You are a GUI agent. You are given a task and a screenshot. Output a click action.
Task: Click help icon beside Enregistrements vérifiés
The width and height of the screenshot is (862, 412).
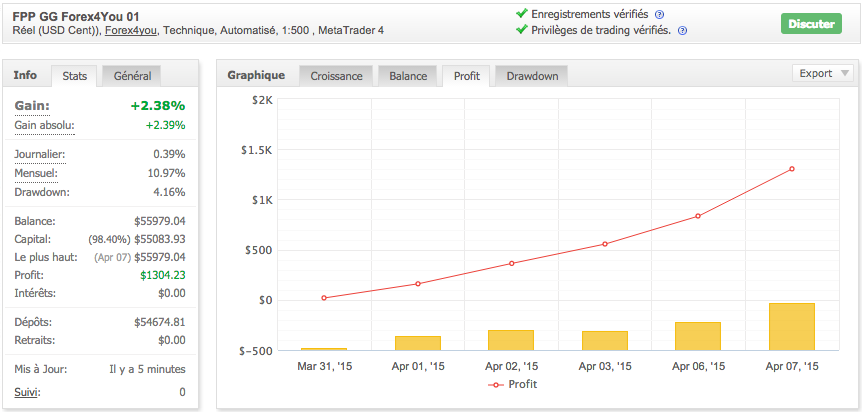coord(659,15)
